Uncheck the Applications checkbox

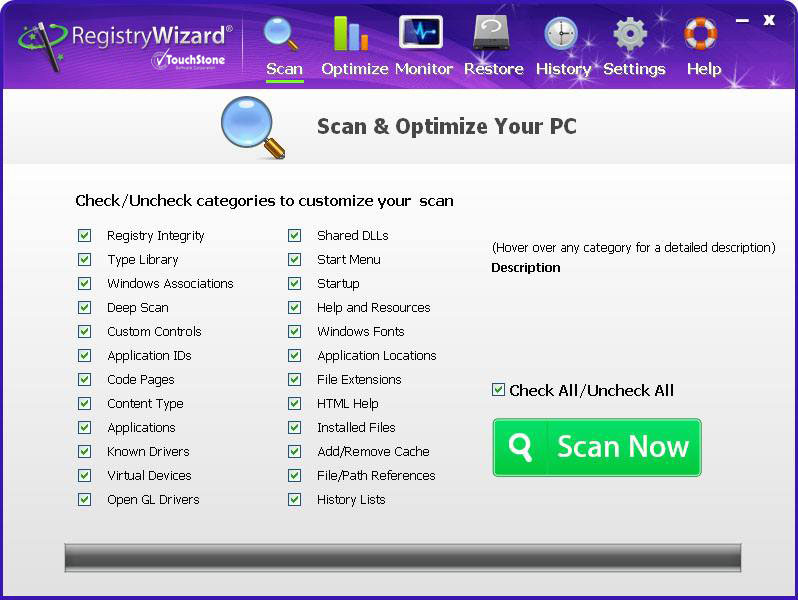point(84,427)
